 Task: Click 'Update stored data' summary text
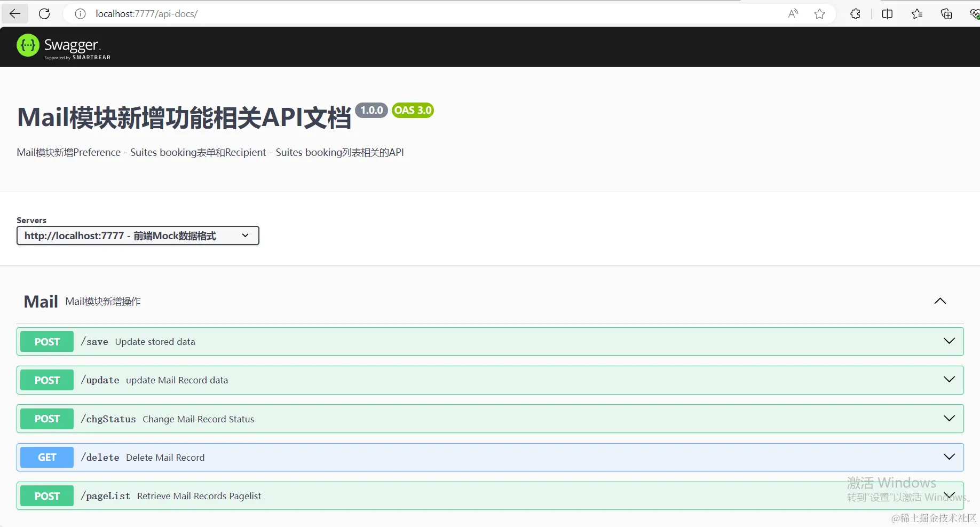pyautogui.click(x=155, y=342)
